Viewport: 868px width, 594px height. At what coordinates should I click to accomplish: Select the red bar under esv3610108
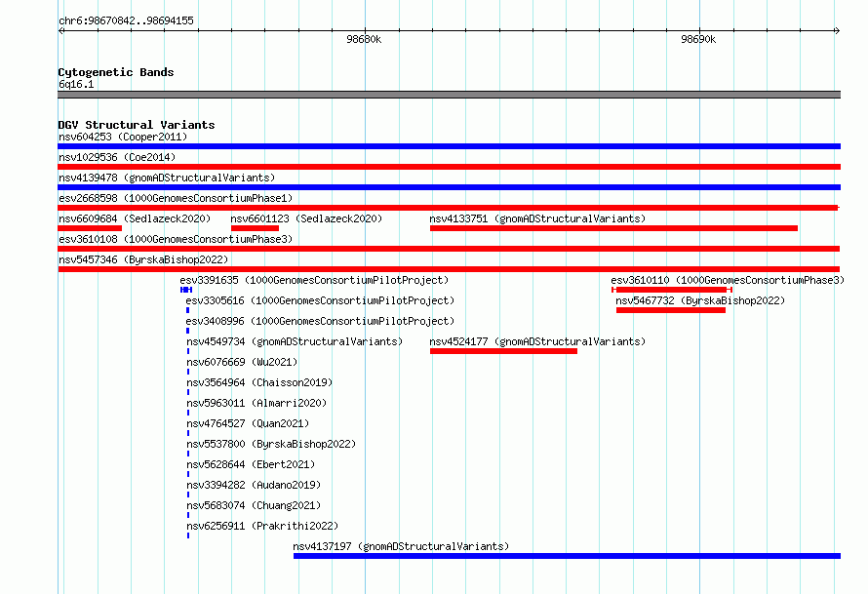tap(449, 249)
